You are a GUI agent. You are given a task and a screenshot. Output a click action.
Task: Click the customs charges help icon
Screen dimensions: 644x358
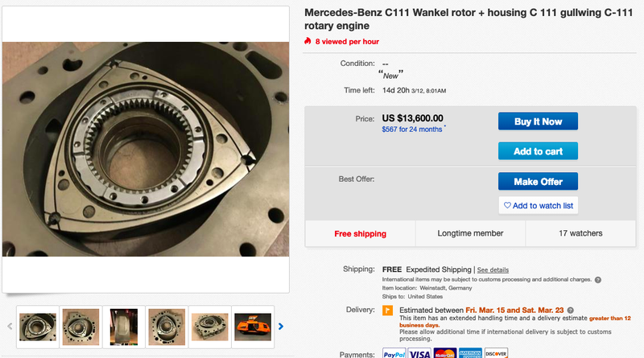598,280
